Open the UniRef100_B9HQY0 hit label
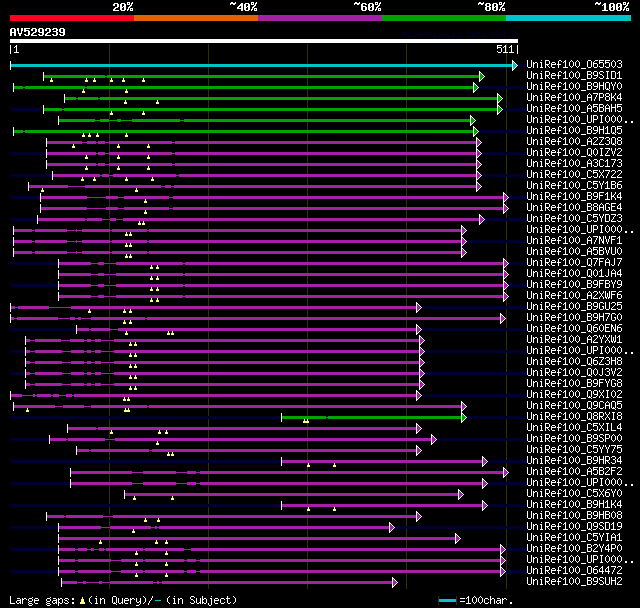Viewport: 640px width, 608px height. click(574, 87)
